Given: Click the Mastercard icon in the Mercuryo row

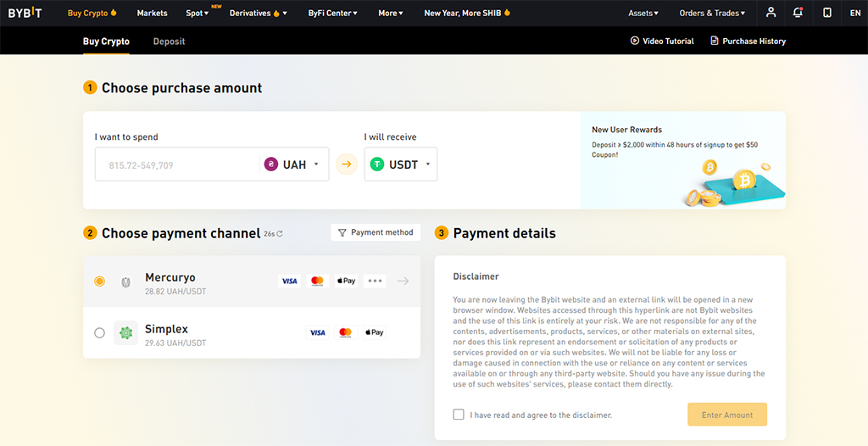Looking at the screenshot, I should tap(318, 281).
